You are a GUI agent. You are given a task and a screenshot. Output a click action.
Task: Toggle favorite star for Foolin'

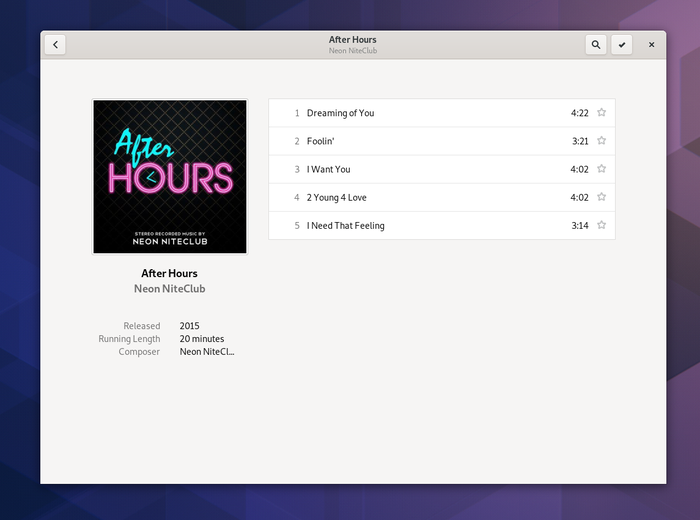[x=601, y=141]
